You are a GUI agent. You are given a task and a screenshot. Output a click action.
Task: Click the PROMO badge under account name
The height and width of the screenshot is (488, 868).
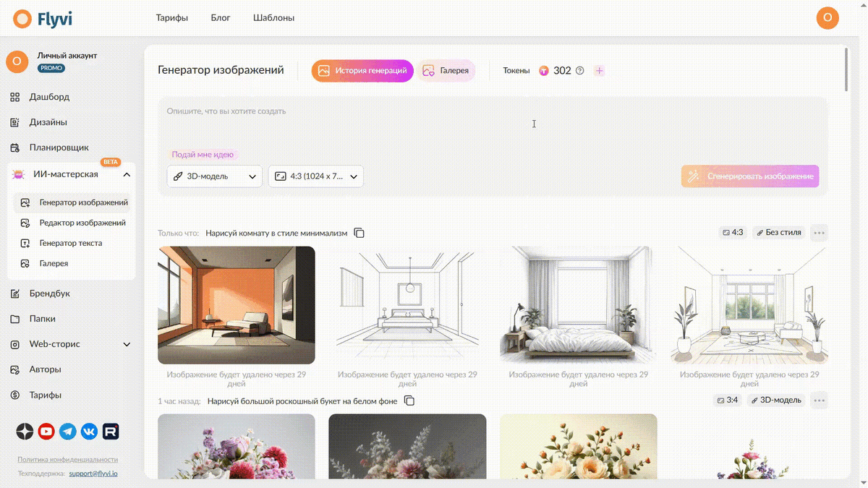coord(51,68)
